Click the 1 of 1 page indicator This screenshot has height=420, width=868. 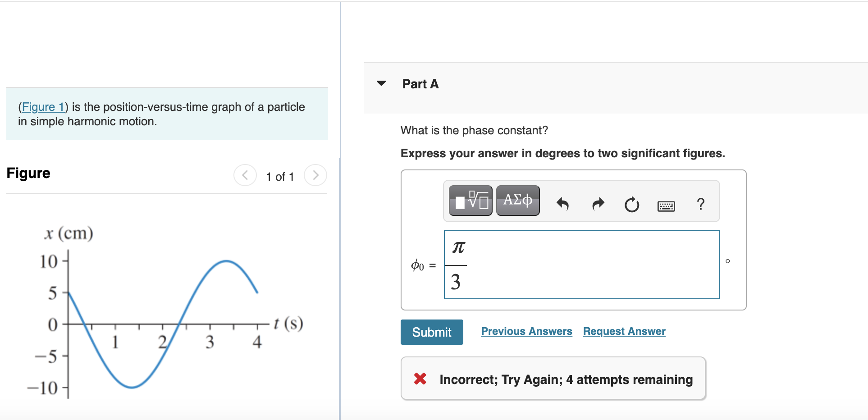point(280,176)
